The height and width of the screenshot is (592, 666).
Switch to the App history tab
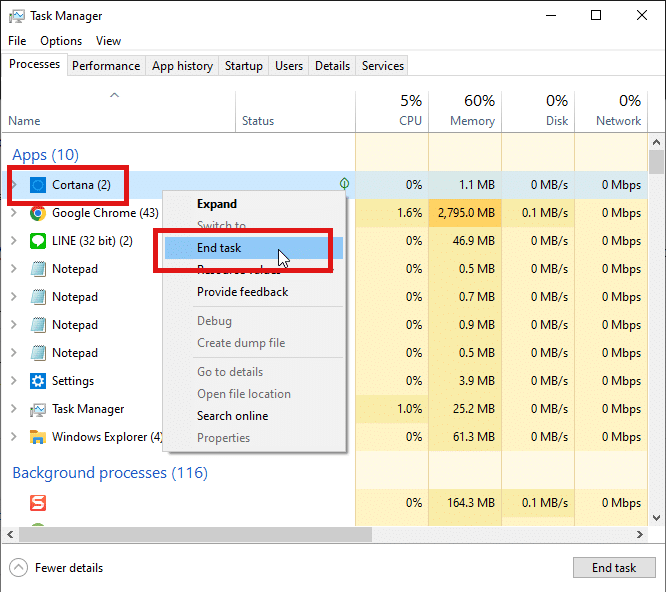[182, 66]
